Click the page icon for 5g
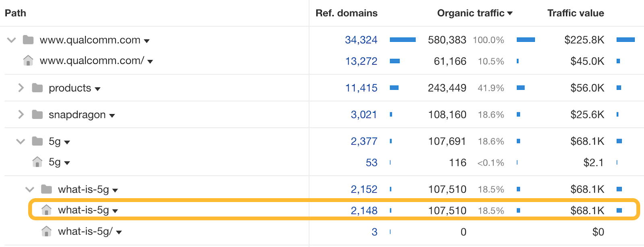Screen dimensions: 644x247 pyautogui.click(x=37, y=162)
